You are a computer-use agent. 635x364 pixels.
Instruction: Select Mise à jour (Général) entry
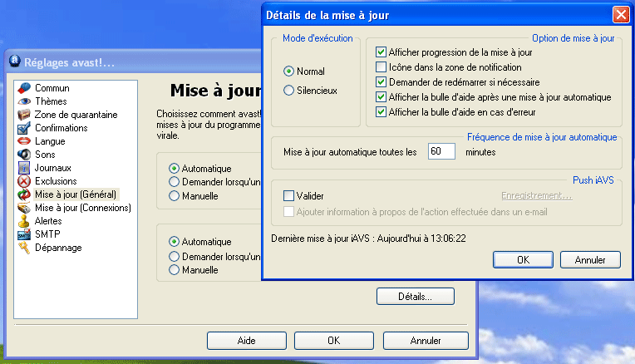76,194
